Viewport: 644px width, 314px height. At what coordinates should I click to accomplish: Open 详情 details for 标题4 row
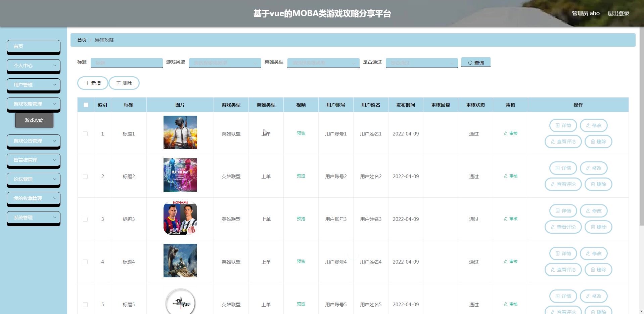pyautogui.click(x=563, y=253)
